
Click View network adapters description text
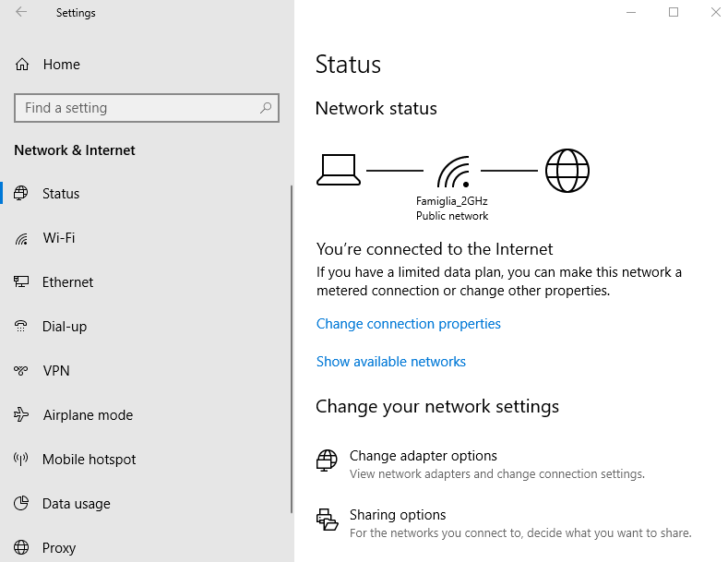tap(497, 473)
